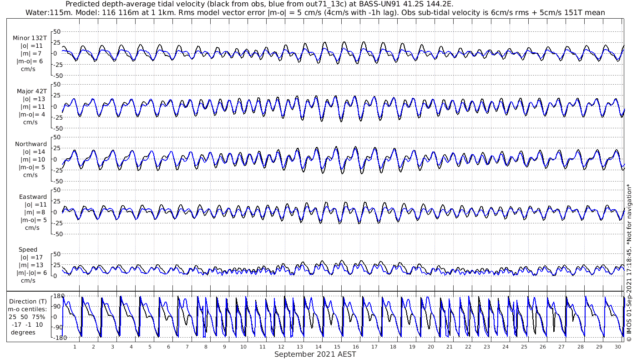
Task: Click the '25' tick of the Major 42T axis
Action: point(57,95)
